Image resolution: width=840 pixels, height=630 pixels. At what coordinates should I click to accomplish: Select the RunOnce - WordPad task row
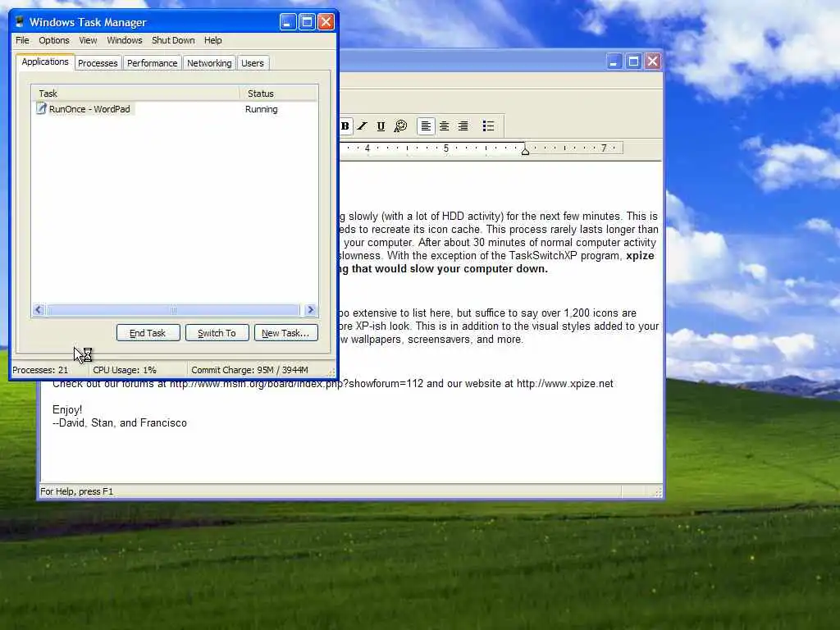click(x=175, y=109)
